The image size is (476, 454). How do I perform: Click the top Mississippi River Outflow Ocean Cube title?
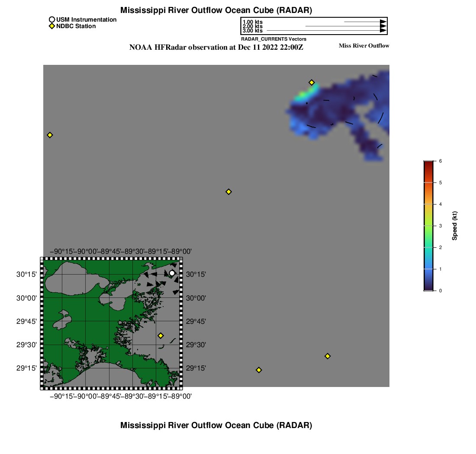216,10
